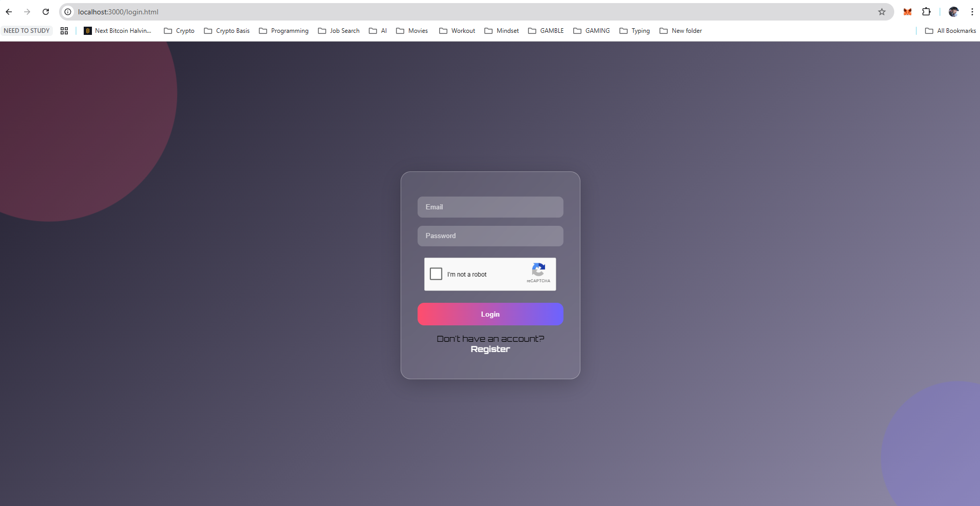This screenshot has width=980, height=506.
Task: Reload the login page
Action: (46, 12)
